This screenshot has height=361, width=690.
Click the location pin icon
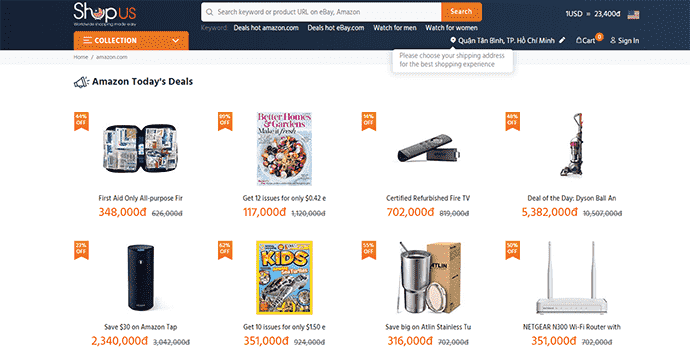tap(453, 40)
